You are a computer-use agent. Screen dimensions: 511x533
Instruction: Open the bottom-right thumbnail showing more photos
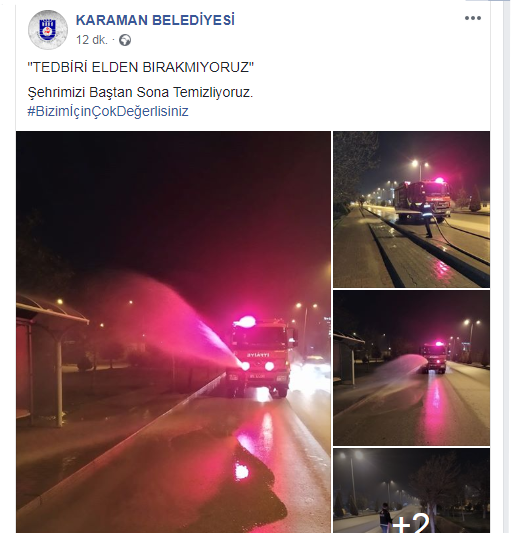coord(411,491)
